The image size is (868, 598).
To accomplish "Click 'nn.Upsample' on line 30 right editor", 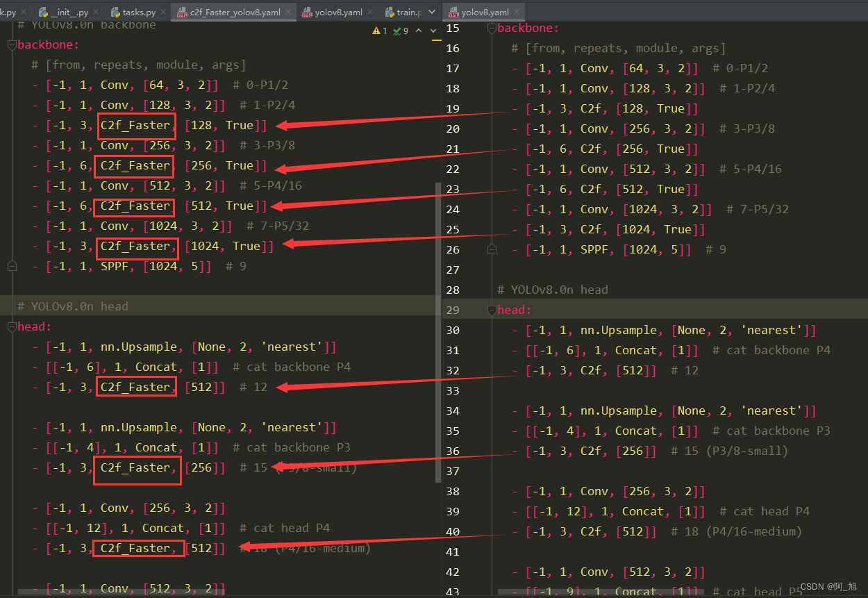I will (x=619, y=330).
